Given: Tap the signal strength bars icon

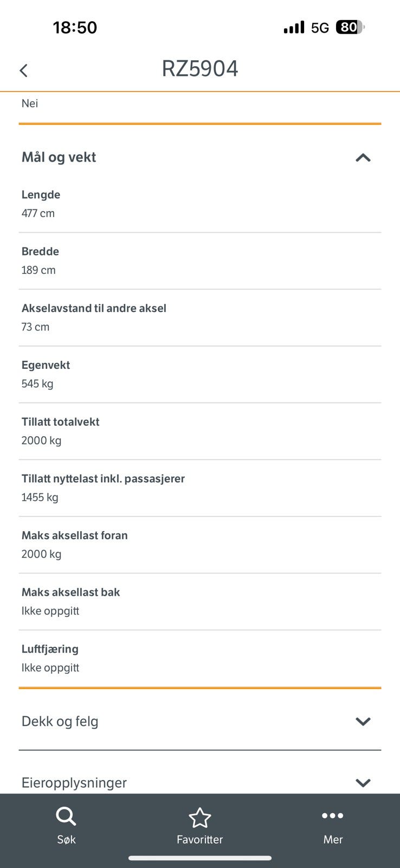Looking at the screenshot, I should tap(294, 27).
